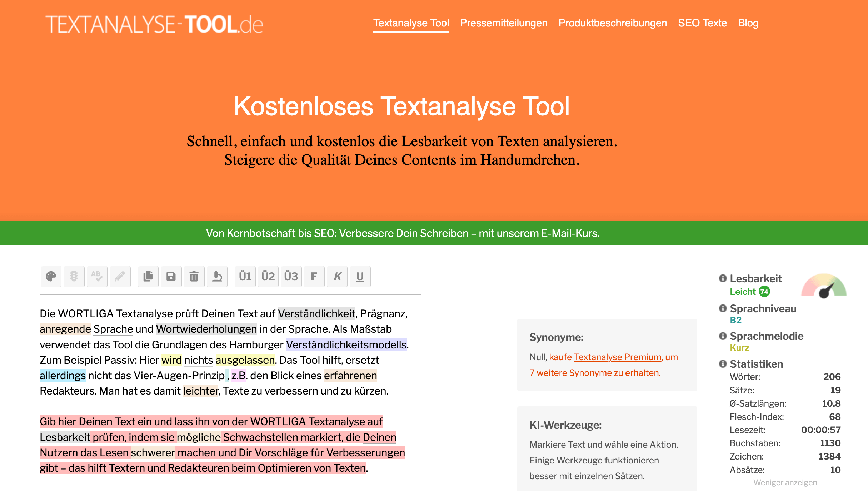
Task: Click the microscope analysis icon
Action: click(217, 277)
